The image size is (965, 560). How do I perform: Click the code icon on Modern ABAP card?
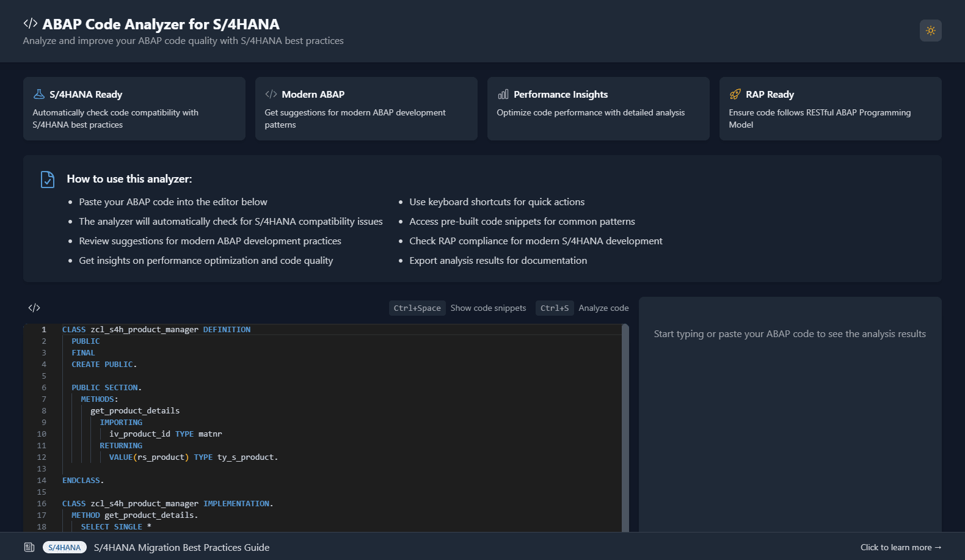(x=271, y=94)
